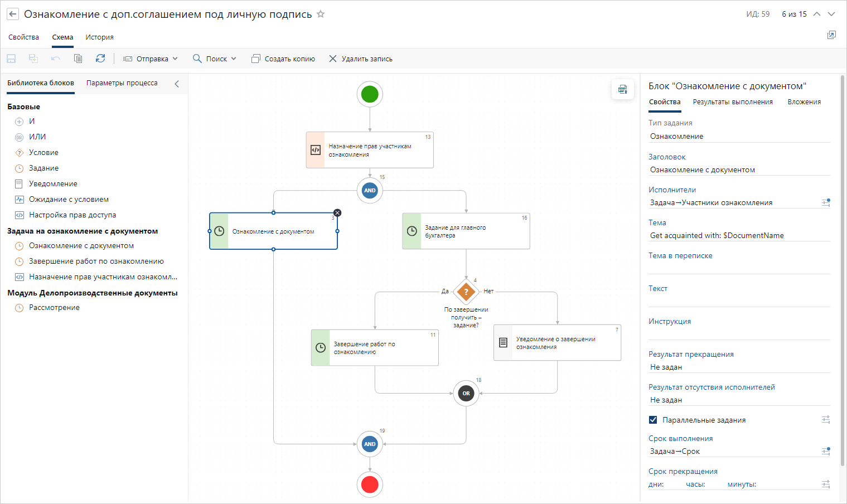The width and height of the screenshot is (847, 504).
Task: Export the scheme to PDF icon
Action: coord(623,89)
